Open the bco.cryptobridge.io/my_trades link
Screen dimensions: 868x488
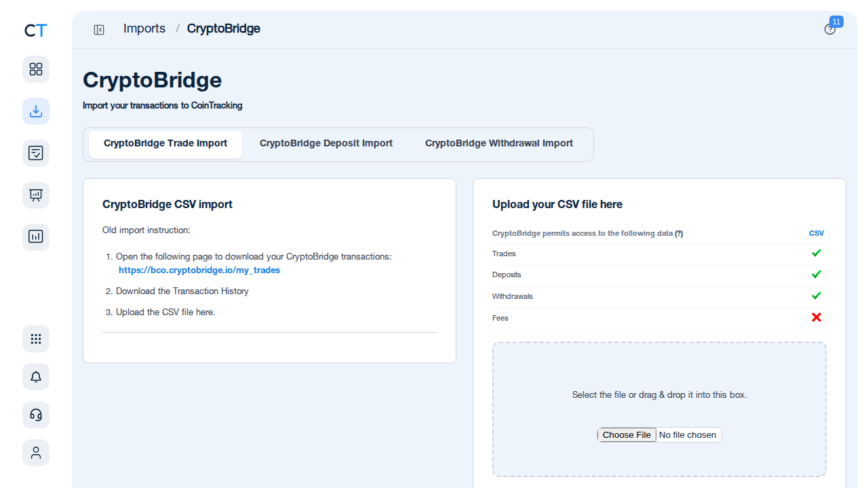pyautogui.click(x=199, y=270)
